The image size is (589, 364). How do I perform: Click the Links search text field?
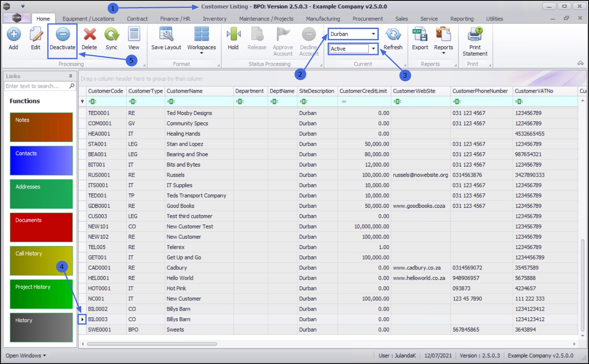[x=37, y=86]
